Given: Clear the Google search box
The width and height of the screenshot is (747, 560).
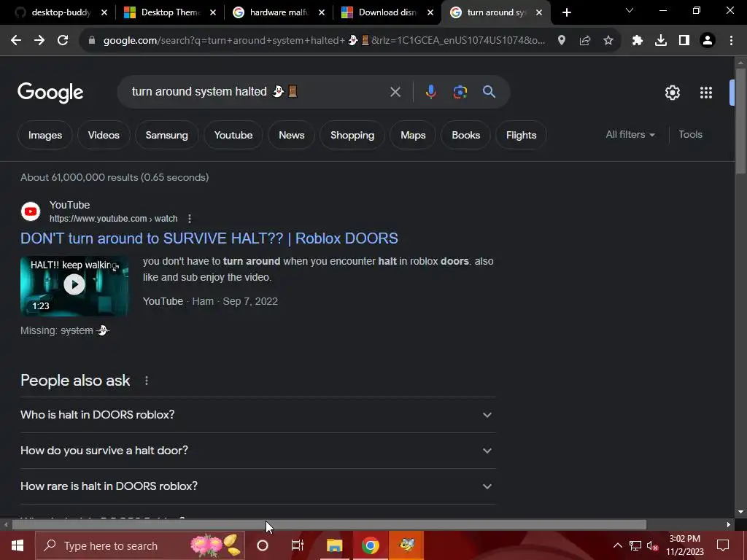Looking at the screenshot, I should [x=395, y=92].
